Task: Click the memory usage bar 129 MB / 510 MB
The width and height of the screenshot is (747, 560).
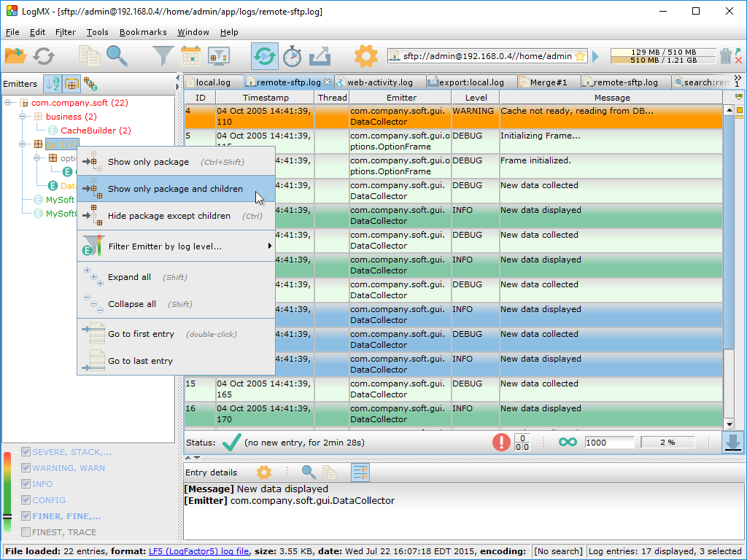Action: [x=663, y=52]
